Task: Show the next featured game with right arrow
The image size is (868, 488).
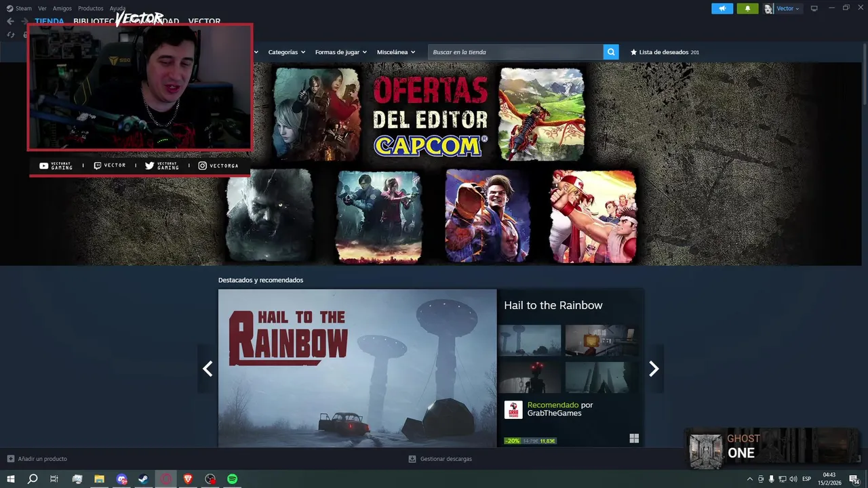Action: click(x=654, y=369)
